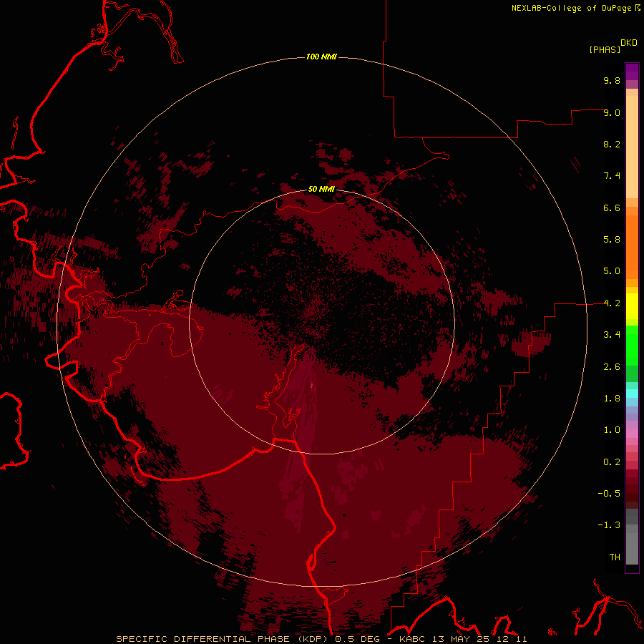Image resolution: width=644 pixels, height=644 pixels.
Task: Click the 1.8 scale value
Action: (x=612, y=399)
